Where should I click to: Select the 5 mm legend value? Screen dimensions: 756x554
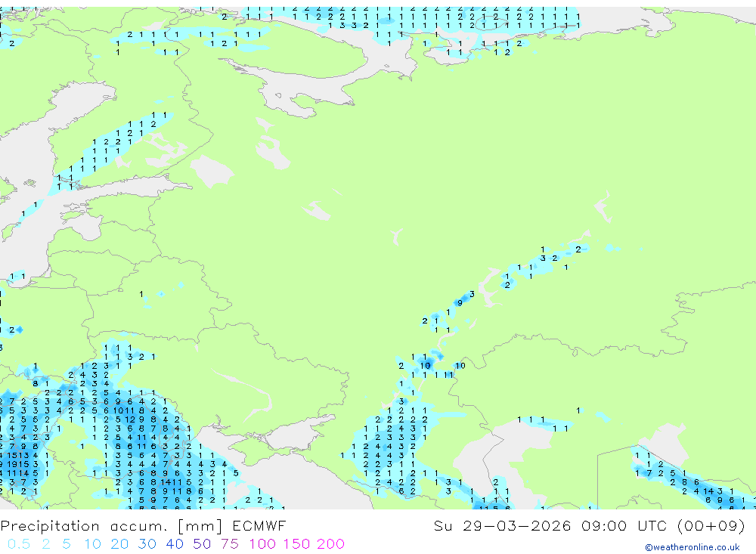pos(67,544)
